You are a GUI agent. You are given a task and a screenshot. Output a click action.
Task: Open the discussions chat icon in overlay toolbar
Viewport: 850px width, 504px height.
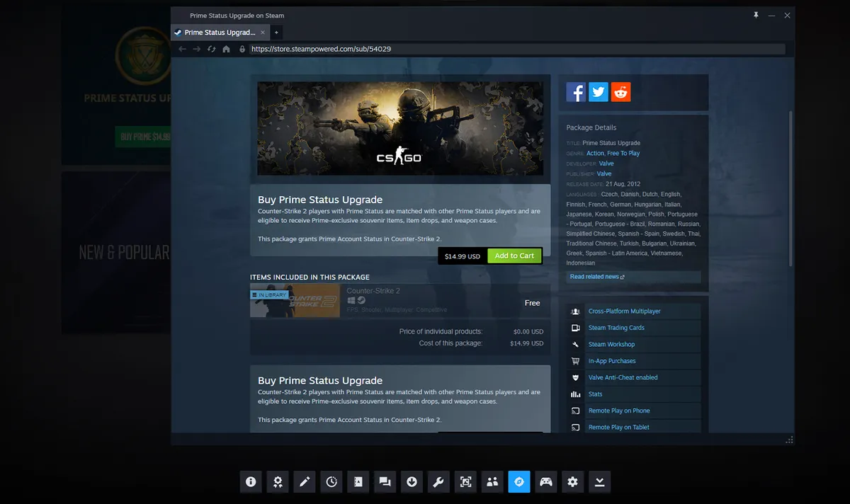click(385, 482)
